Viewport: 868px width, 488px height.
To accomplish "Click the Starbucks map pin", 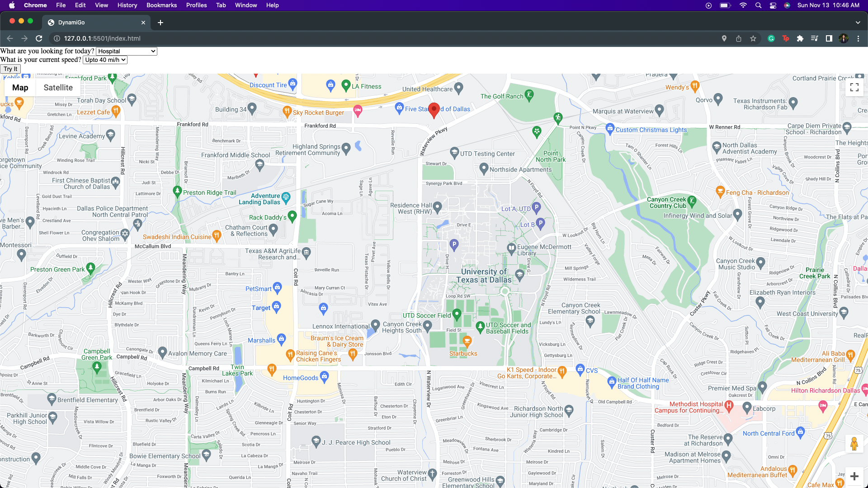I will [467, 341].
